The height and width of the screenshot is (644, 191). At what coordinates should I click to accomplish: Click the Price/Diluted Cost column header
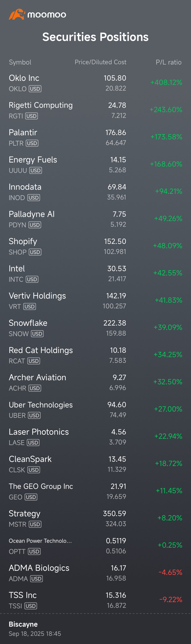tap(100, 62)
